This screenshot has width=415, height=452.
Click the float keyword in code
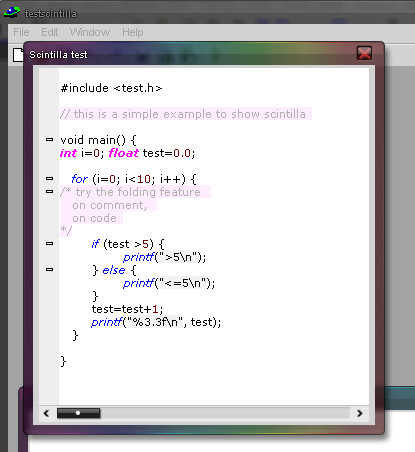pyautogui.click(x=123, y=153)
